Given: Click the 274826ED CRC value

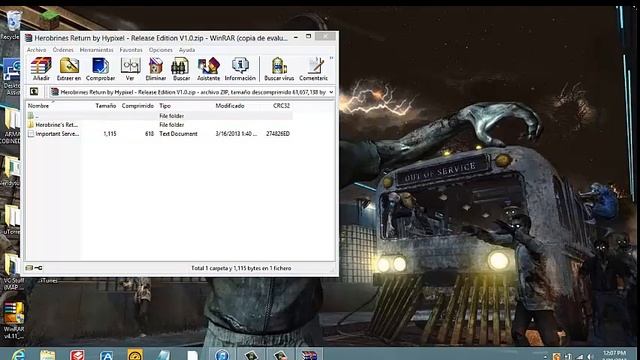Looking at the screenshot, I should point(278,134).
